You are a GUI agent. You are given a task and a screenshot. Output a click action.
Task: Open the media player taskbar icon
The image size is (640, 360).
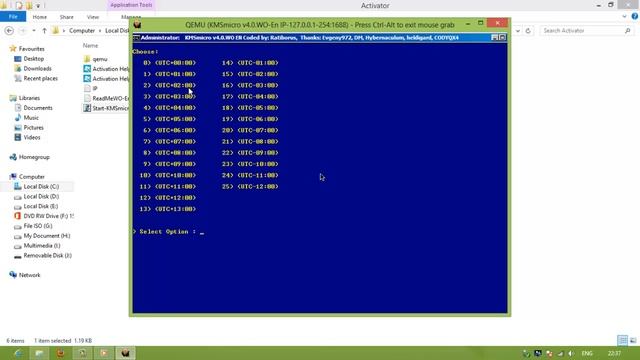click(104, 353)
